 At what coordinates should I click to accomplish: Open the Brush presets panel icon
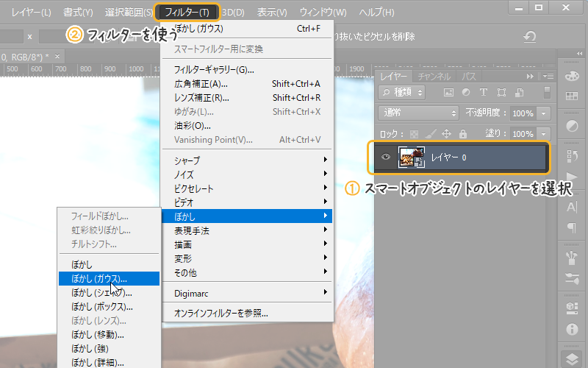(x=572, y=258)
